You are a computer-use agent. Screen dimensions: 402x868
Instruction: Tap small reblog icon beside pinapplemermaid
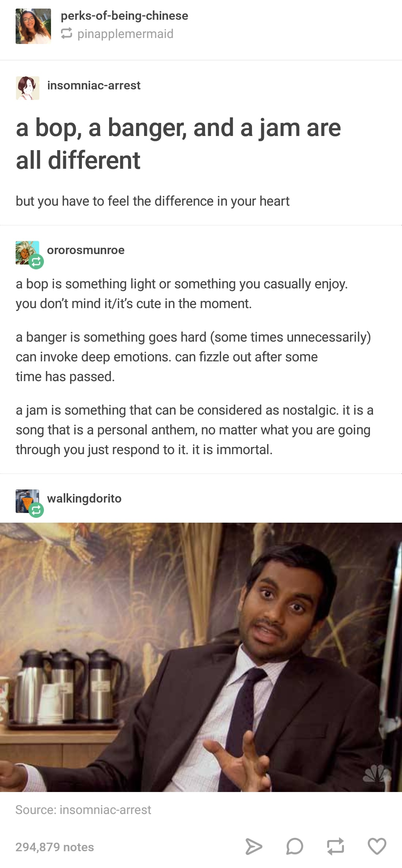[x=67, y=34]
